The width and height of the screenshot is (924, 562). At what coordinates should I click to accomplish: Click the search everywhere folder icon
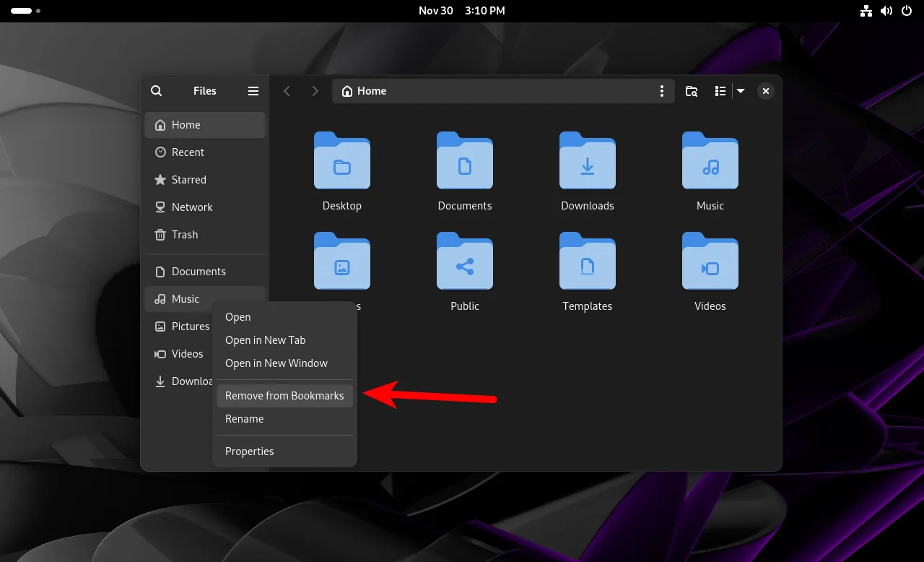pos(692,91)
